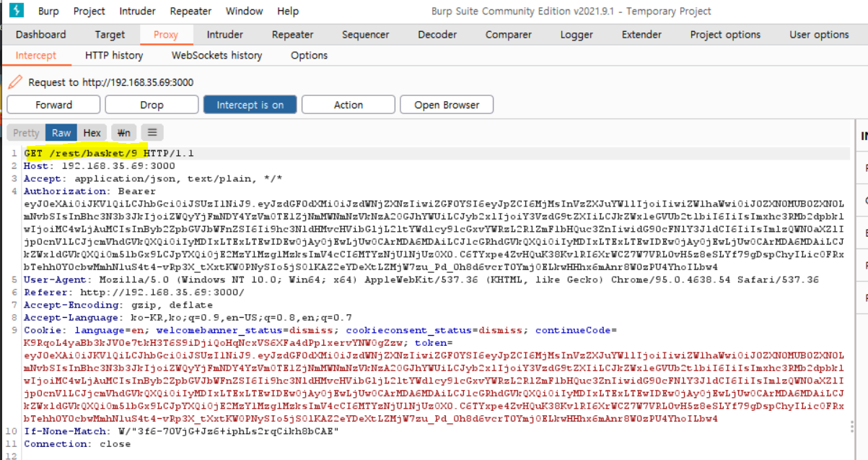Open the User options tab

[819, 35]
